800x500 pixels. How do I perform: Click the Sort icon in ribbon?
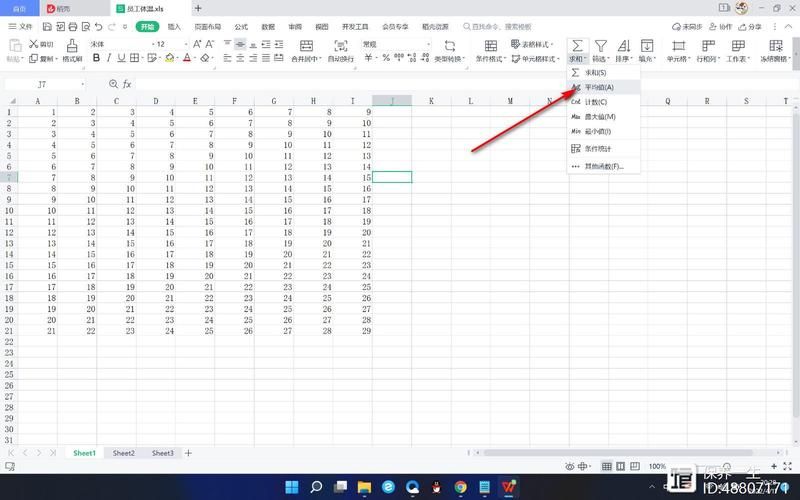point(624,46)
